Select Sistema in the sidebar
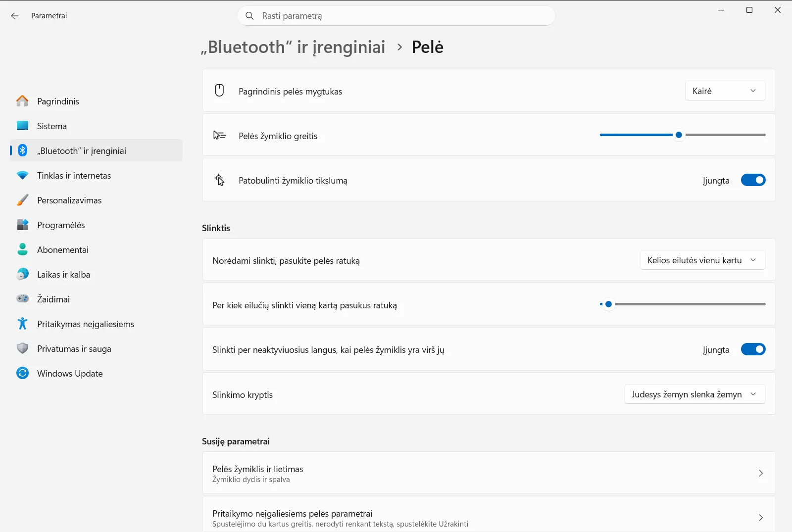 (x=96, y=126)
